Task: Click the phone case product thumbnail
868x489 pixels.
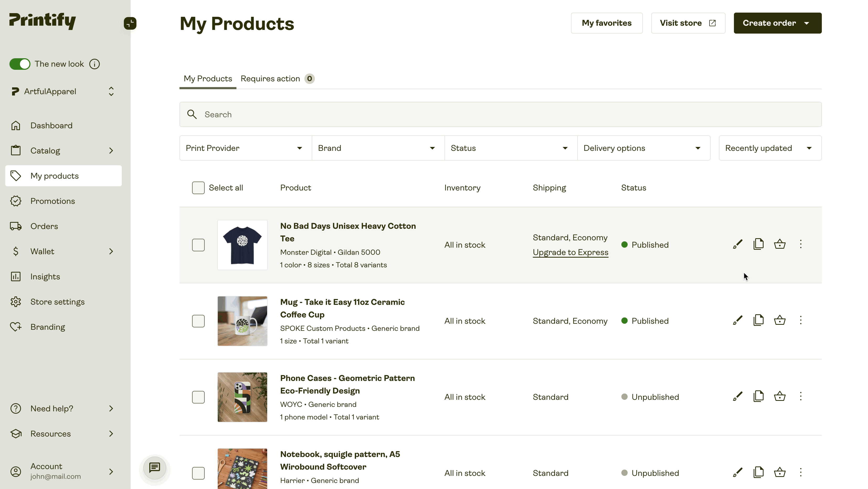Action: (x=242, y=397)
